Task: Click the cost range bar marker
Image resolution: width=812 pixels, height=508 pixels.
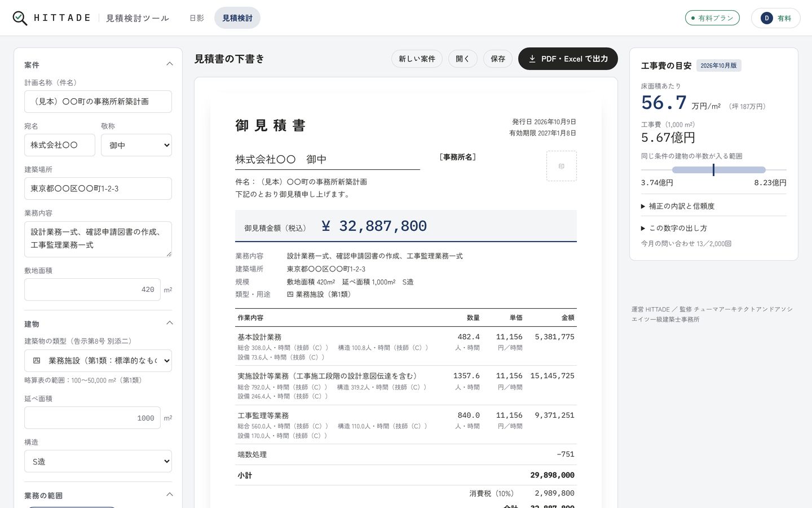Action: 713,170
